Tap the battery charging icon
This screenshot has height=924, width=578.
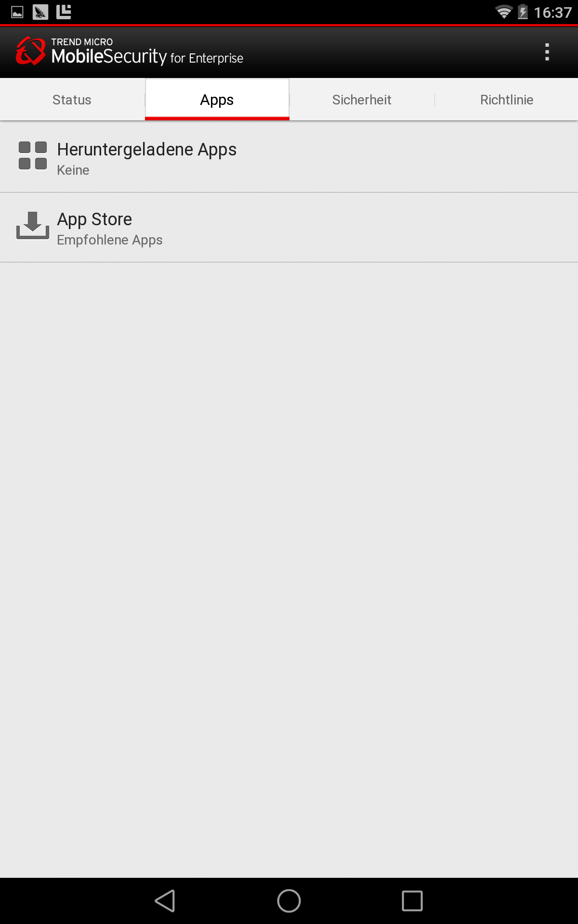[523, 12]
